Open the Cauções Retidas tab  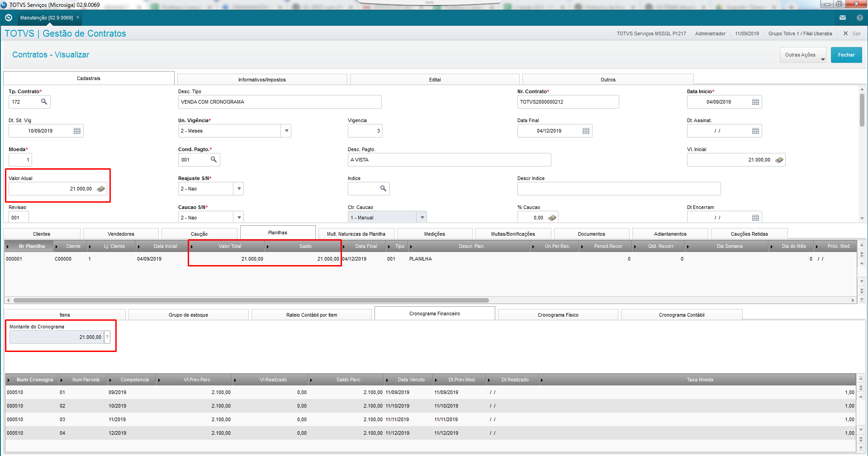(749, 234)
